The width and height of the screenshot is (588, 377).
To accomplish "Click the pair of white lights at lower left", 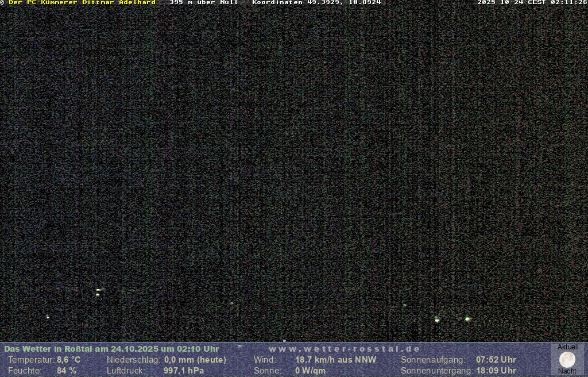I will tap(98, 292).
